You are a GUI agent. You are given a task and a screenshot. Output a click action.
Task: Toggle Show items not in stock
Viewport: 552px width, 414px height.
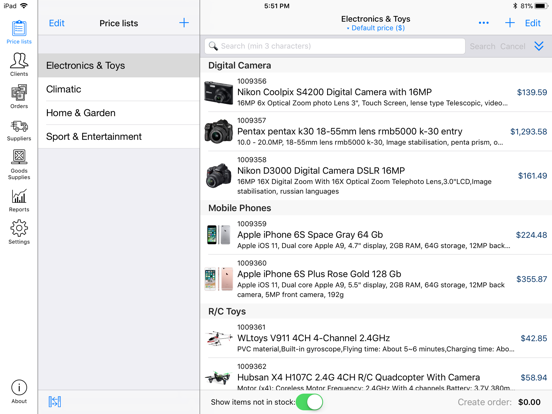click(x=309, y=402)
